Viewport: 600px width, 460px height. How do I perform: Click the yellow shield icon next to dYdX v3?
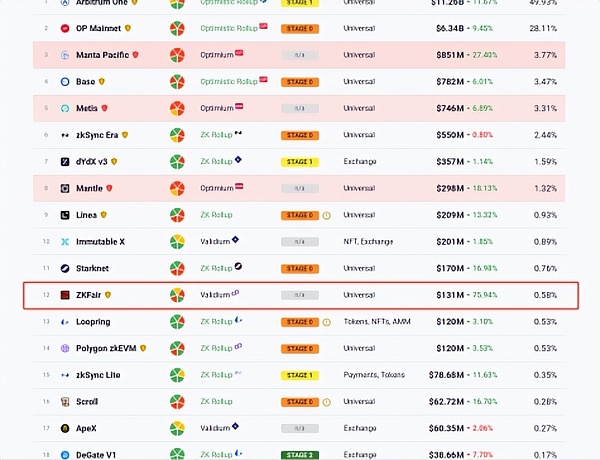(114, 161)
